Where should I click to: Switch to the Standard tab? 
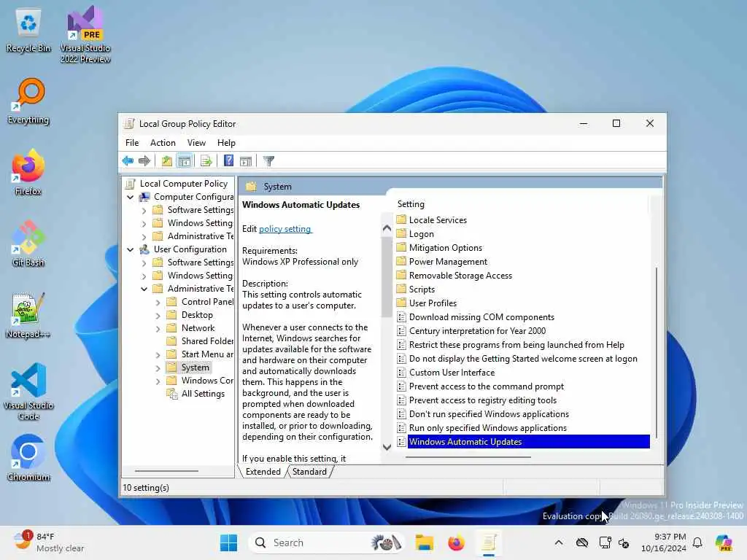tap(309, 472)
